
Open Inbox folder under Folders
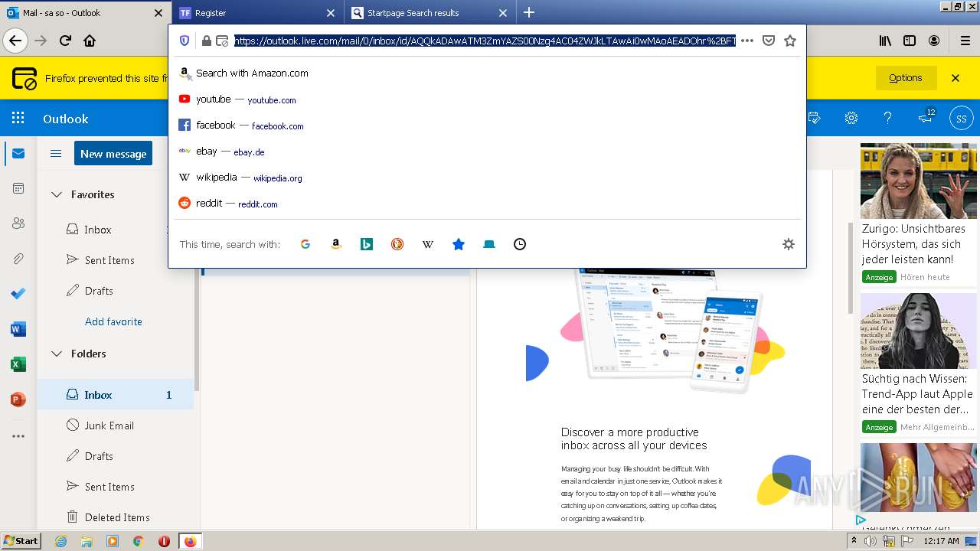[115, 395]
